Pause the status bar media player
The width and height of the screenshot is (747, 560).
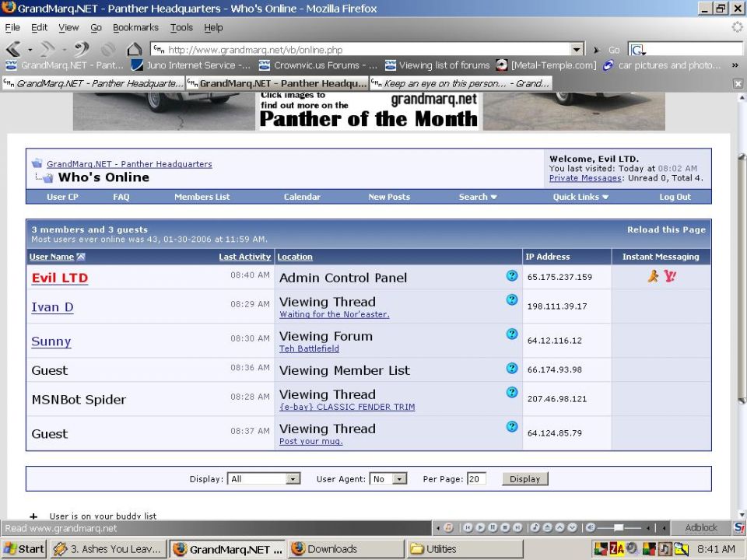(493, 527)
